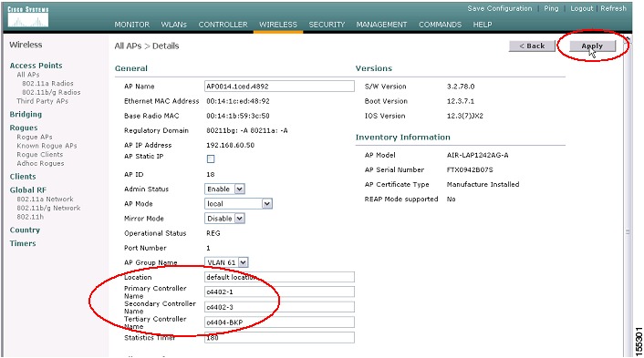The height and width of the screenshot is (358, 644).
Task: Open the Country sidebar section
Action: click(x=25, y=230)
